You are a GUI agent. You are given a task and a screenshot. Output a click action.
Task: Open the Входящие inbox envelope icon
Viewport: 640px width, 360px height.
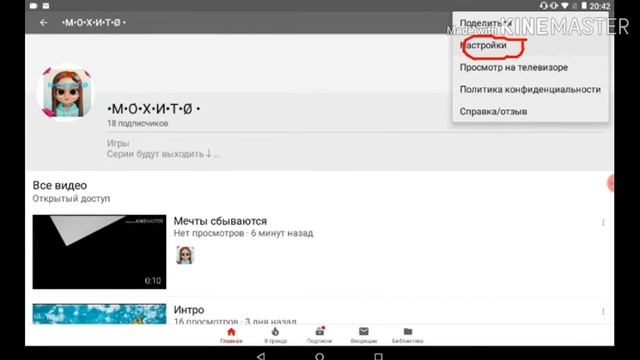coord(364,331)
